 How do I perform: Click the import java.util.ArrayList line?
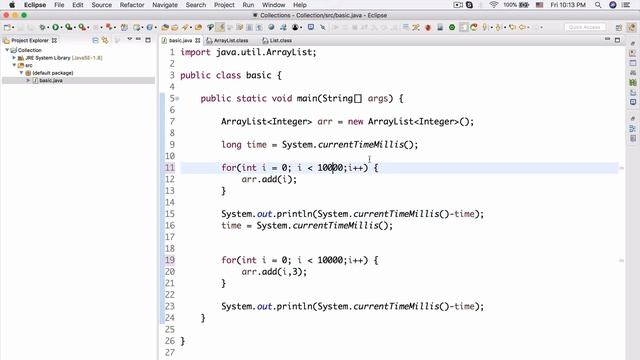248,52
